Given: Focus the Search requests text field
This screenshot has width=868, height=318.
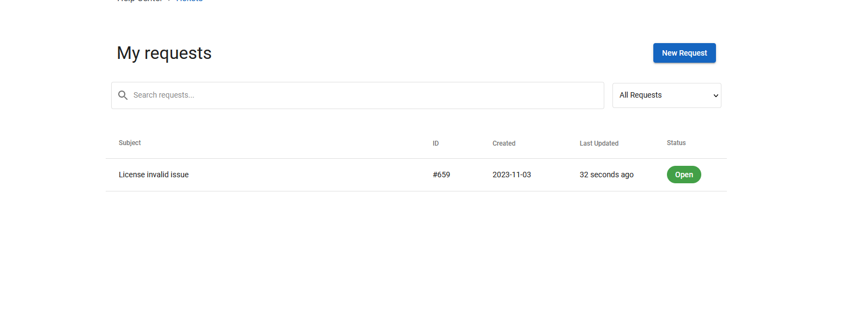Looking at the screenshot, I should 357,95.
